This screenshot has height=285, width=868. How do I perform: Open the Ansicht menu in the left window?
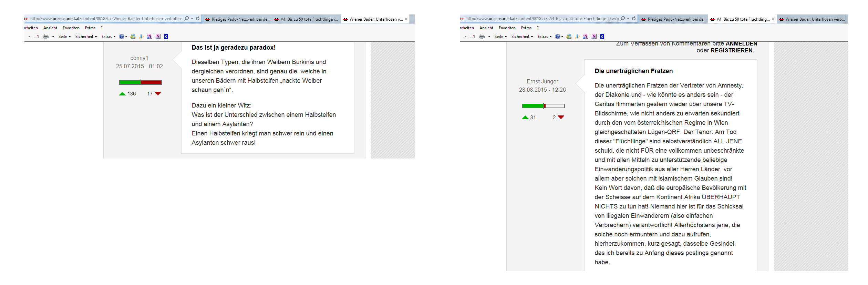pyautogui.click(x=50, y=28)
